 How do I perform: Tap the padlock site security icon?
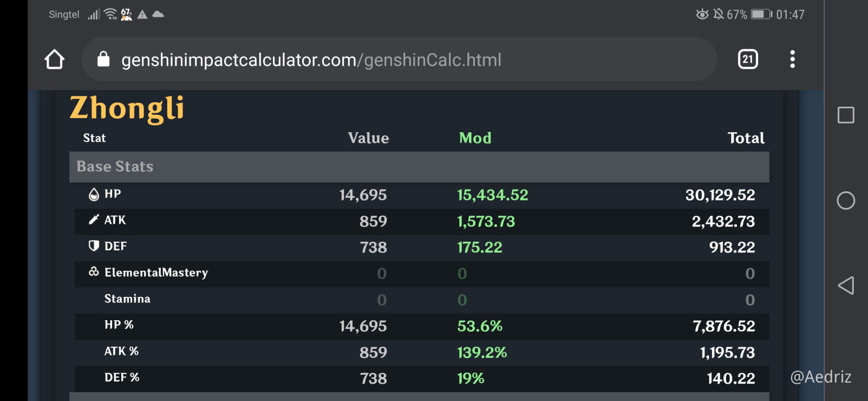[103, 59]
